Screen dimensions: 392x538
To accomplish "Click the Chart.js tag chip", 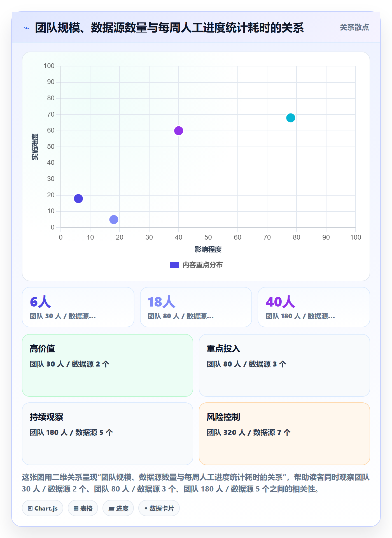I will (43, 508).
